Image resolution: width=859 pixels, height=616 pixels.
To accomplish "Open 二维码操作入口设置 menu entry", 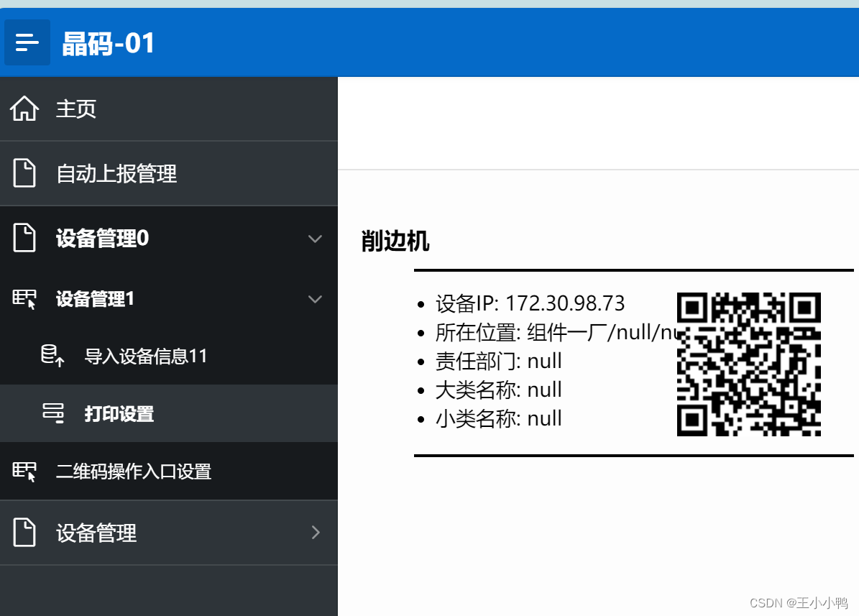I will [169, 472].
